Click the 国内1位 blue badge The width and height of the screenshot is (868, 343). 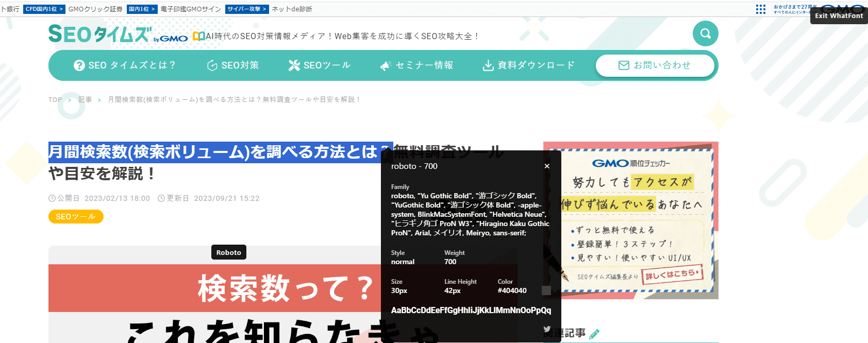142,9
